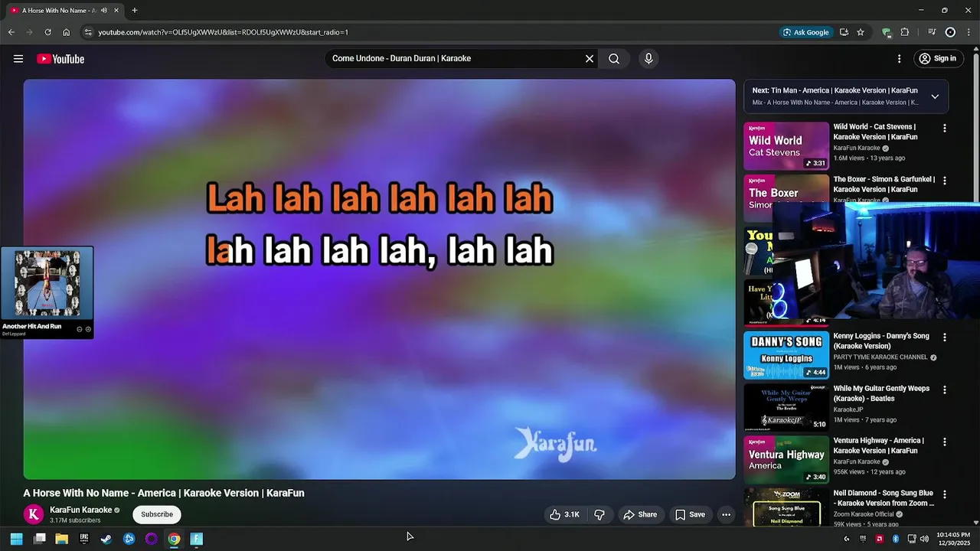Clear the YouTube search box text
Screen dimensions: 980x551
tap(590, 59)
